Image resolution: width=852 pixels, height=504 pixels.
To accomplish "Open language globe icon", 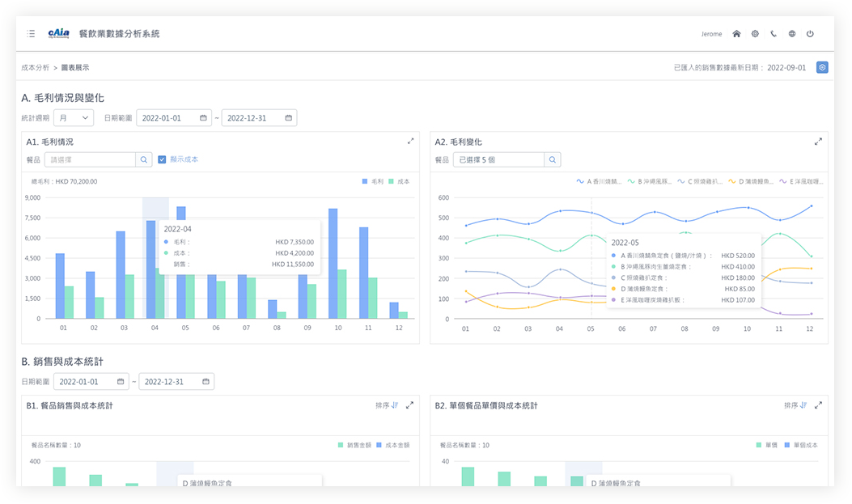I will click(x=791, y=34).
